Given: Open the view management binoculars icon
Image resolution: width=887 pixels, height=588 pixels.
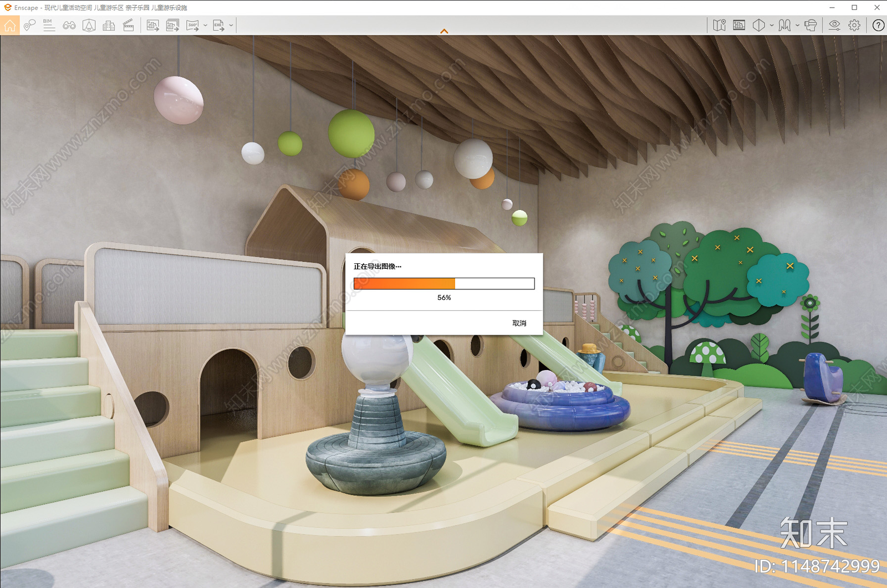Looking at the screenshot, I should [69, 25].
